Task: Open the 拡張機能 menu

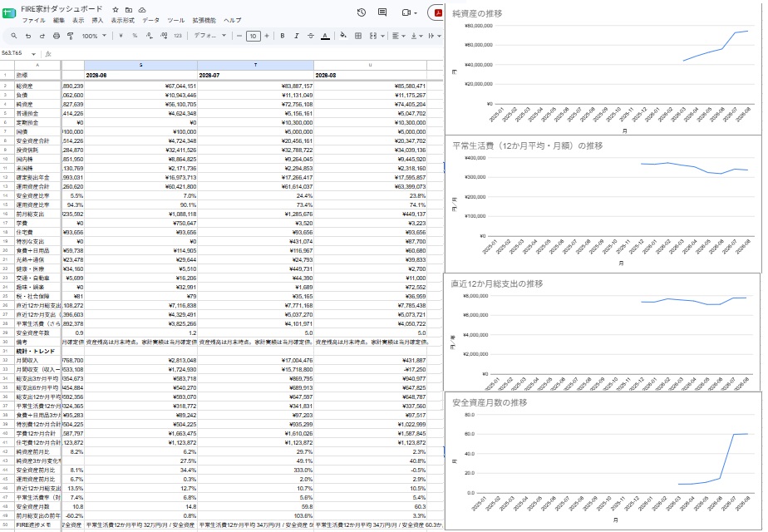Action: click(204, 21)
